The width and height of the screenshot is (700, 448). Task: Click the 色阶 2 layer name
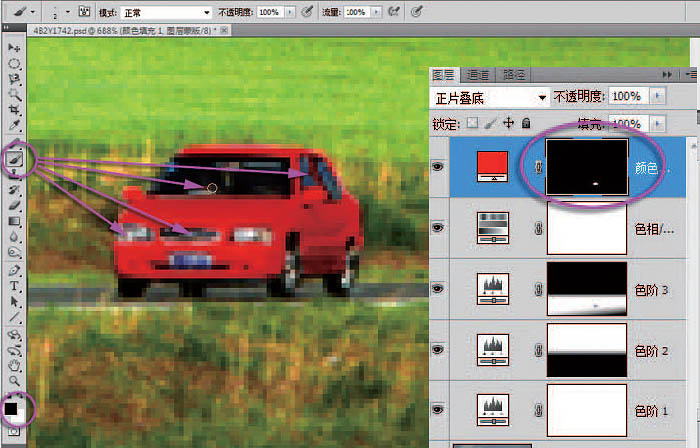click(x=650, y=351)
